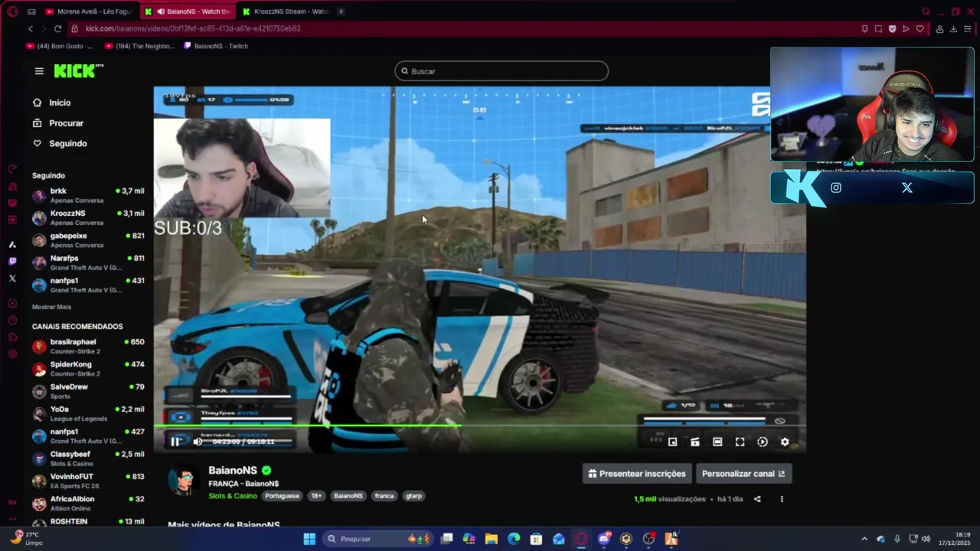Open the playback speed control icon
980x551 pixels.
[763, 442]
